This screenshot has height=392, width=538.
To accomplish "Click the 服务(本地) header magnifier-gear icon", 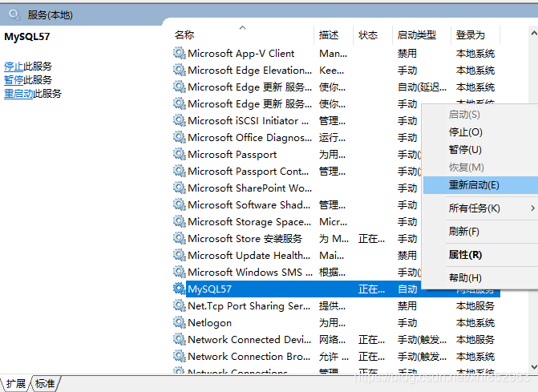I will [14, 14].
